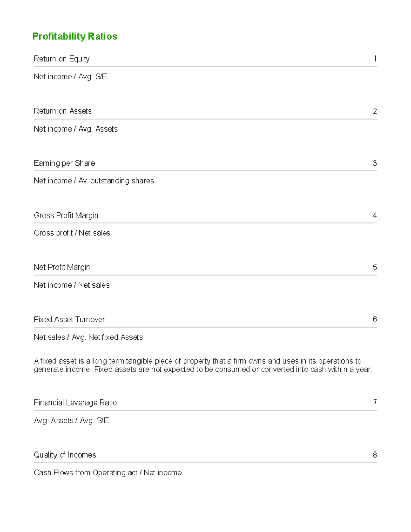The height and width of the screenshot is (532, 411).
Task: Click the fixed asset definition paragraph
Action: pyautogui.click(x=203, y=365)
